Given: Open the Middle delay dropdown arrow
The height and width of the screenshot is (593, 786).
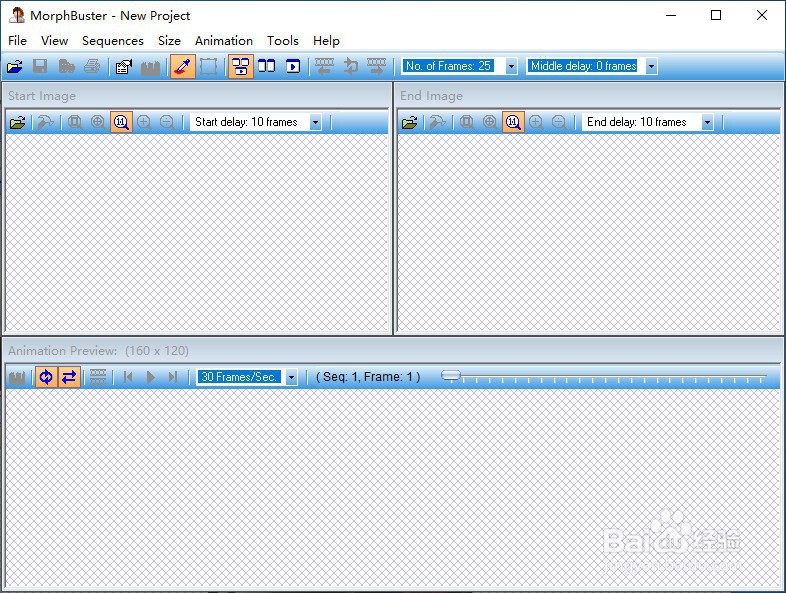Looking at the screenshot, I should 651,66.
